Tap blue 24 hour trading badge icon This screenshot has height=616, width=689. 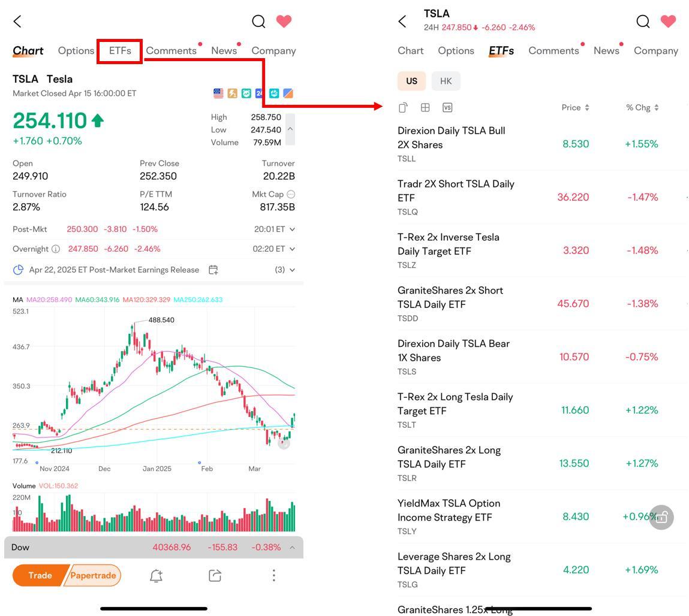click(x=259, y=93)
